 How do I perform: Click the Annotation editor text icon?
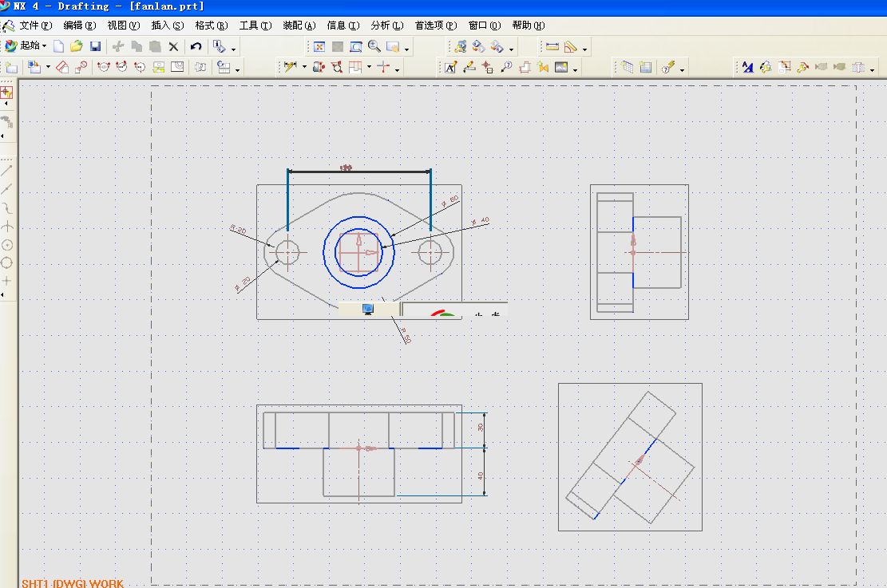pos(450,68)
